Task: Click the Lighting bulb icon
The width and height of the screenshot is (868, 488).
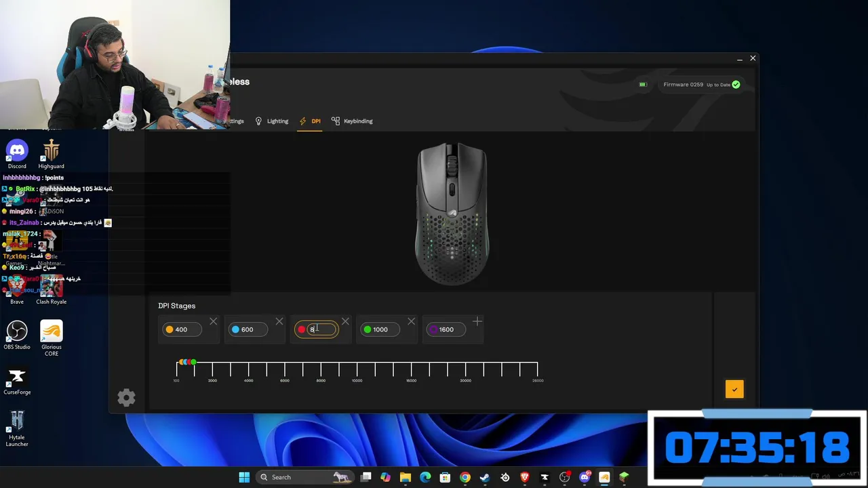Action: pos(258,121)
